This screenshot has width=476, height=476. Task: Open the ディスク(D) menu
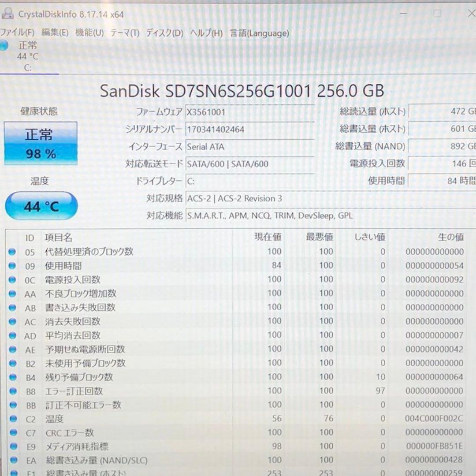(x=164, y=33)
